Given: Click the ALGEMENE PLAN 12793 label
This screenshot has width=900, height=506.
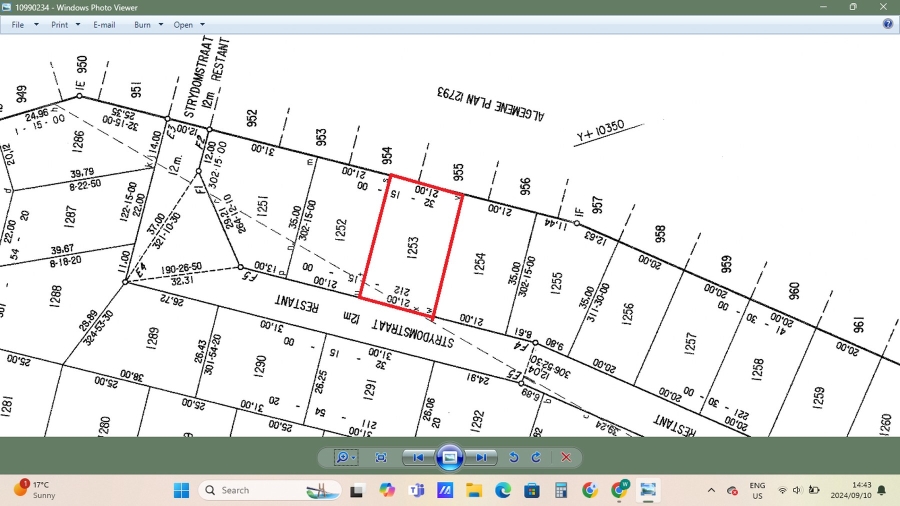Looking at the screenshot, I should tap(490, 103).
